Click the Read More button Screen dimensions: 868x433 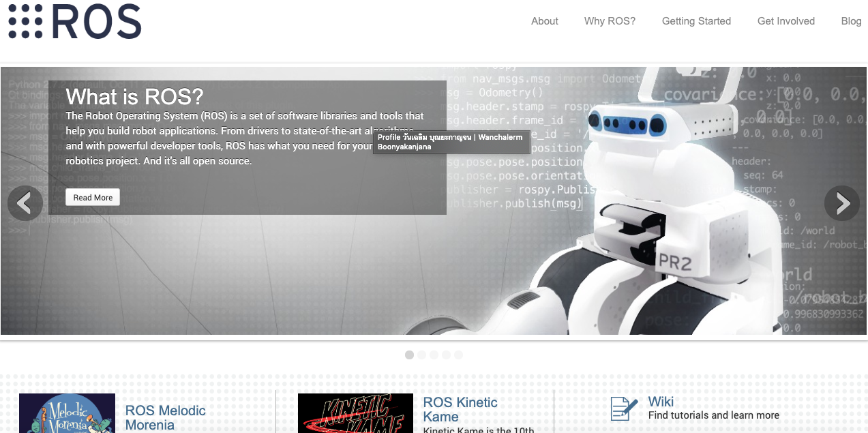point(92,197)
